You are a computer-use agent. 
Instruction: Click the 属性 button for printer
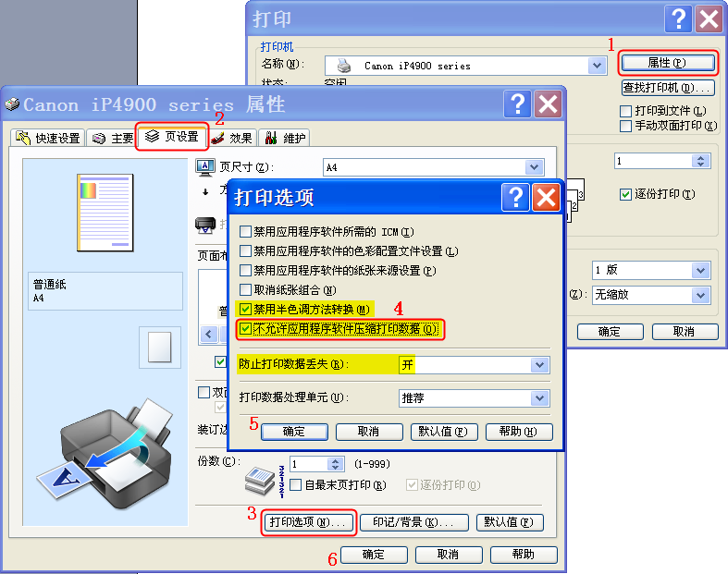coord(667,63)
